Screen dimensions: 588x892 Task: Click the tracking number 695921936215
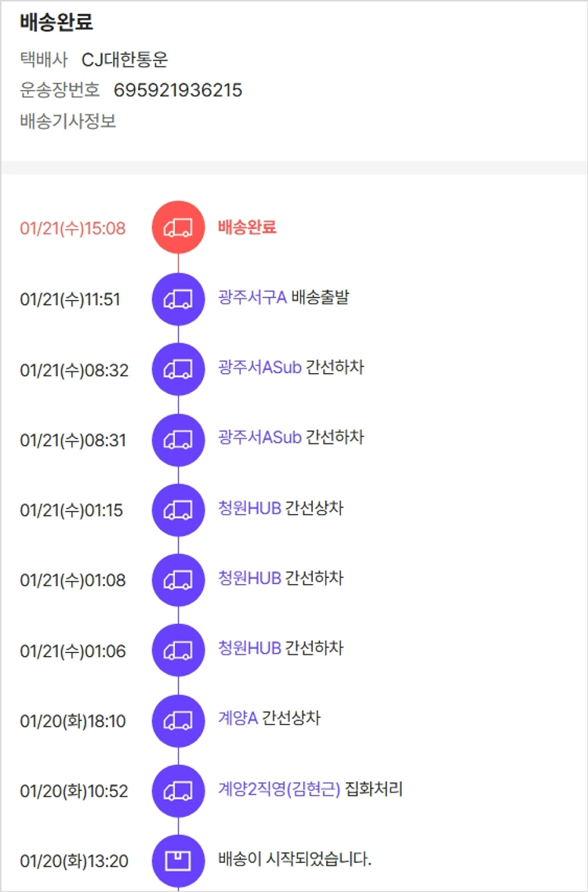coord(178,90)
